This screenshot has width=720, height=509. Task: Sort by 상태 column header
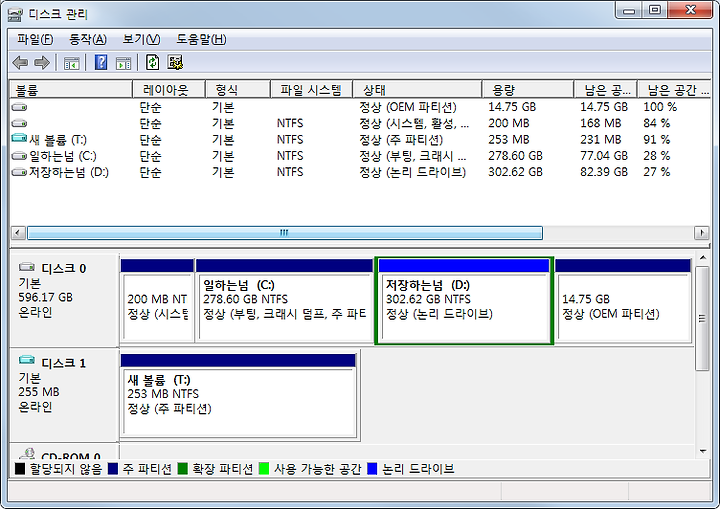[417, 90]
